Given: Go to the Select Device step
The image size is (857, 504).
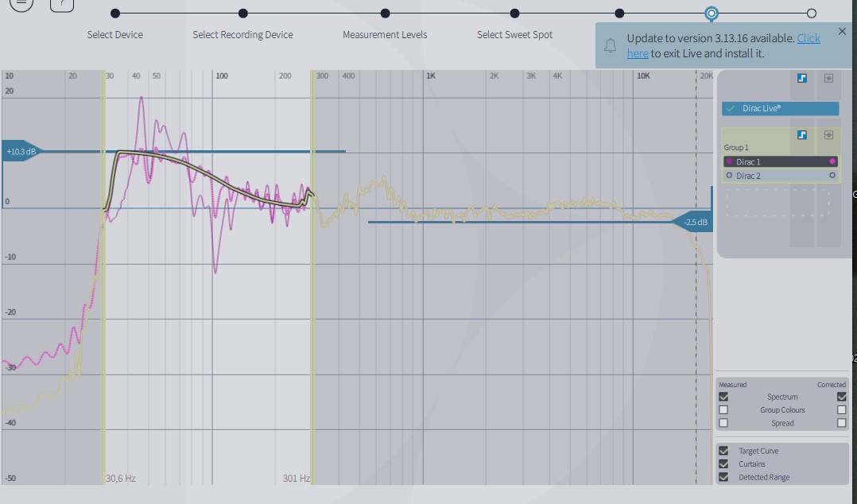Looking at the screenshot, I should tap(115, 14).
